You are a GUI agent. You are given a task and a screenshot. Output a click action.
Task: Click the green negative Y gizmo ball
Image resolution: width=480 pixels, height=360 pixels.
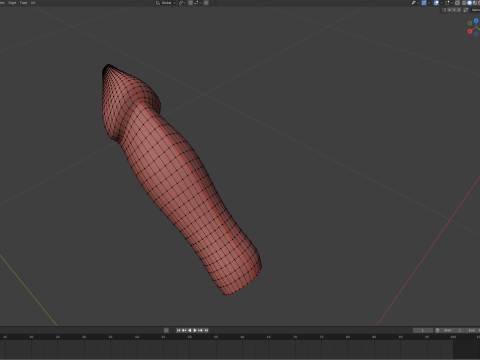coord(470,23)
